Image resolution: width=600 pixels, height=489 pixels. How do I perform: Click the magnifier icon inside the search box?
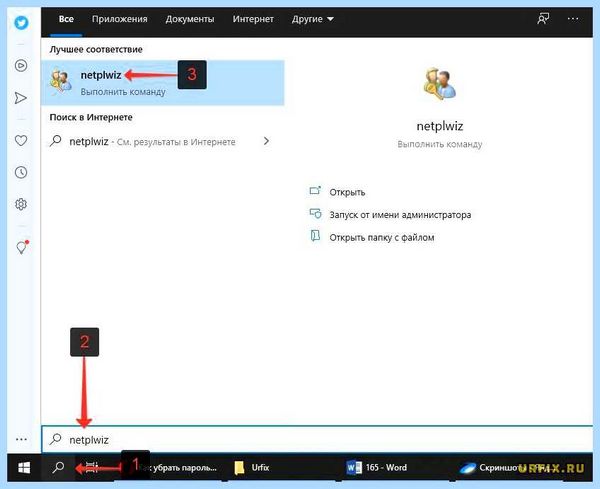tap(55, 439)
